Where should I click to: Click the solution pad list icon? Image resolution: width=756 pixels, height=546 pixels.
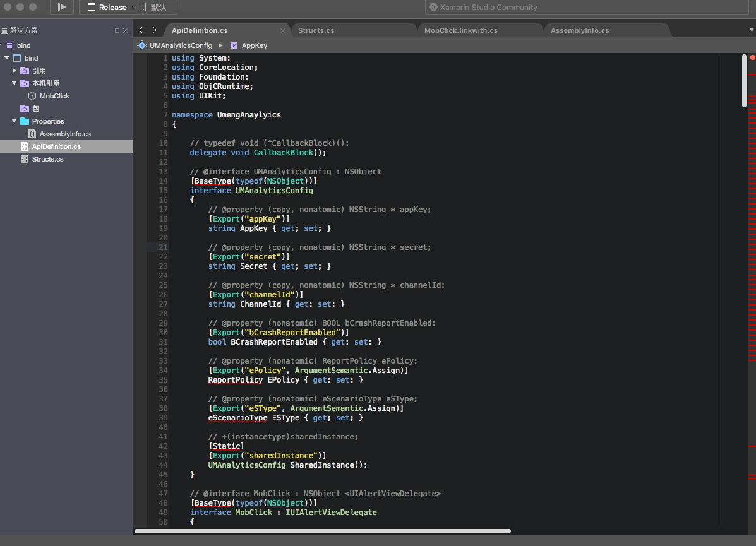[x=4, y=30]
